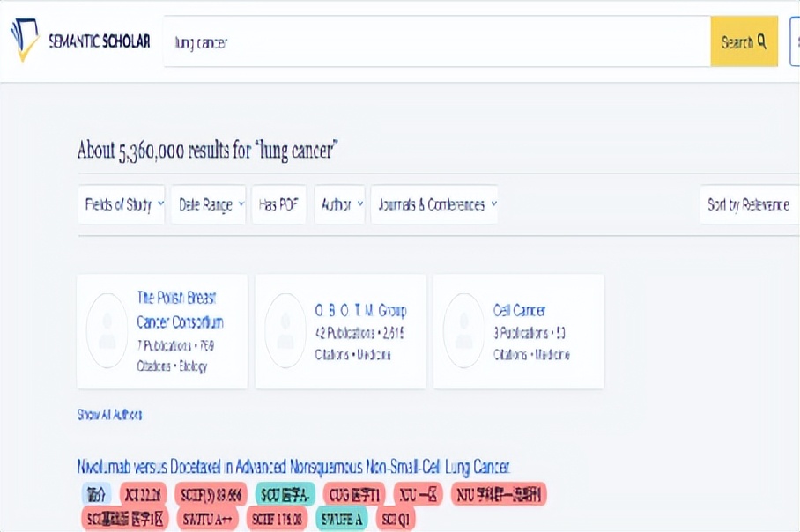The width and height of the screenshot is (800, 532).
Task: Click the results count text for lung cancer
Action: point(208,151)
